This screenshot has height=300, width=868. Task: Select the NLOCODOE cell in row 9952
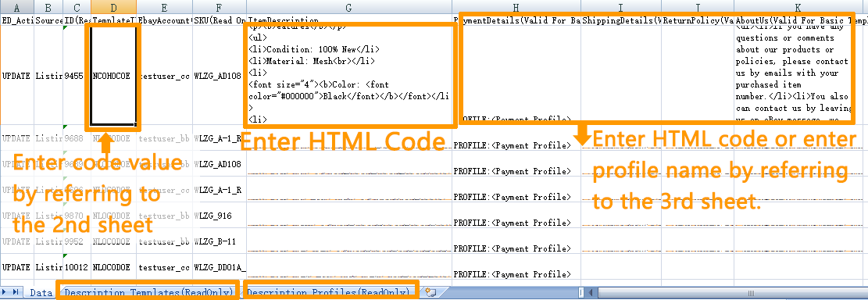click(113, 241)
